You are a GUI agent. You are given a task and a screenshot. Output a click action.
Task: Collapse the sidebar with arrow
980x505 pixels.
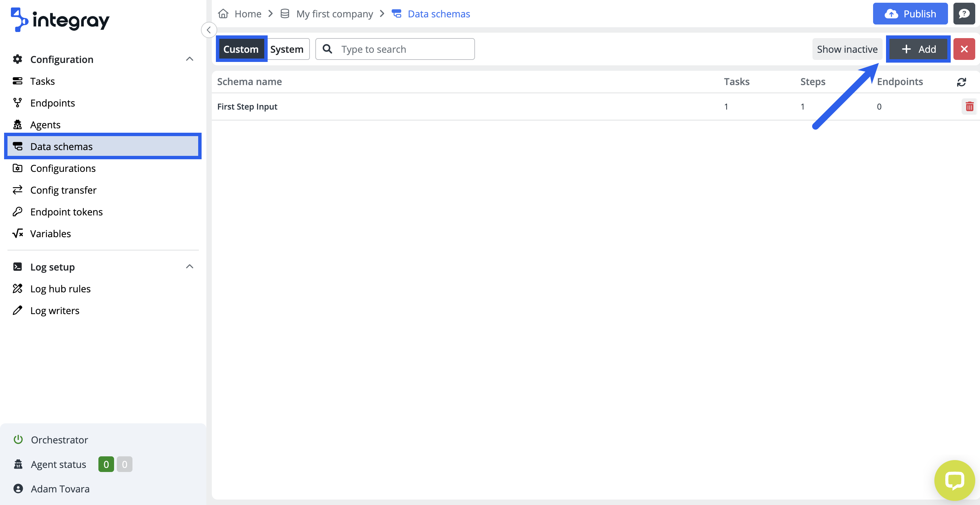pyautogui.click(x=208, y=30)
